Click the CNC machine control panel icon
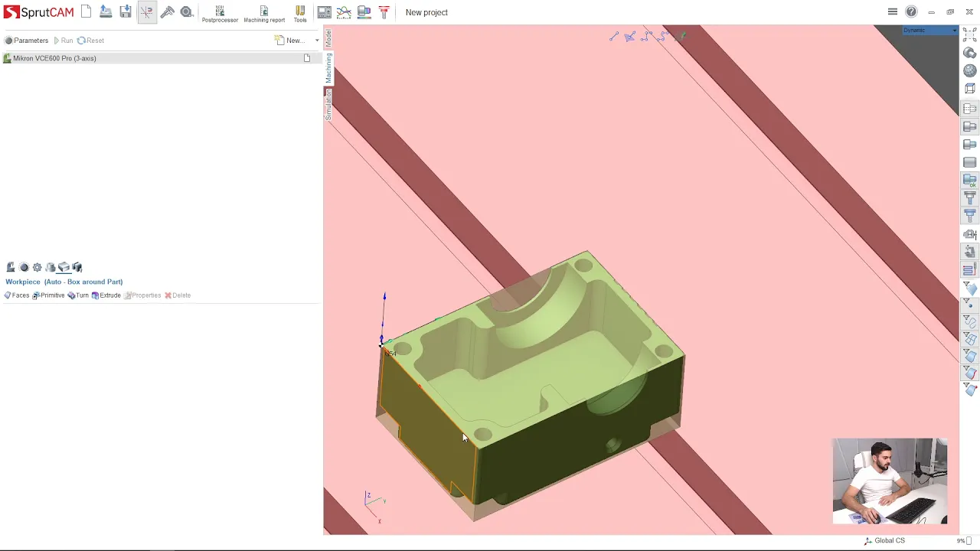Screen dimensions: 980x551 click(x=325, y=12)
